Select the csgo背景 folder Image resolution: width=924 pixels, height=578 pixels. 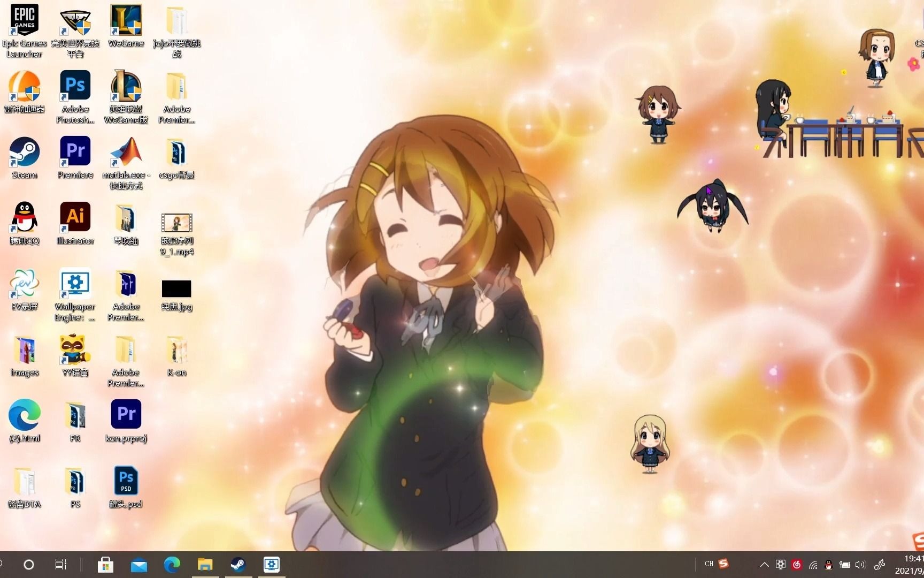176,158
